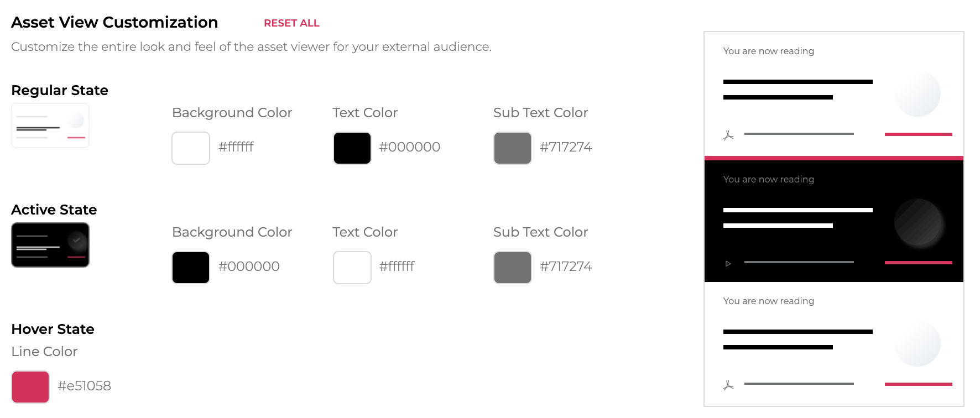
Task: Open Hover State line color swatch
Action: point(30,387)
